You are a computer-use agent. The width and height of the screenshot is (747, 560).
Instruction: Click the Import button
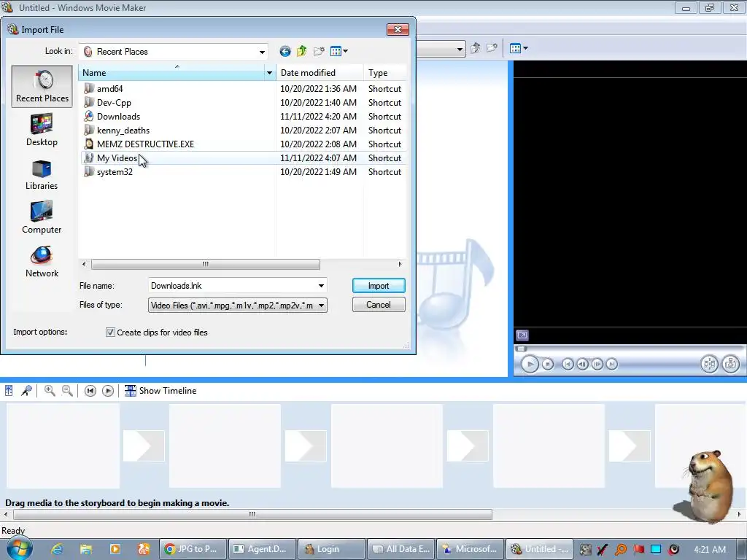click(379, 286)
